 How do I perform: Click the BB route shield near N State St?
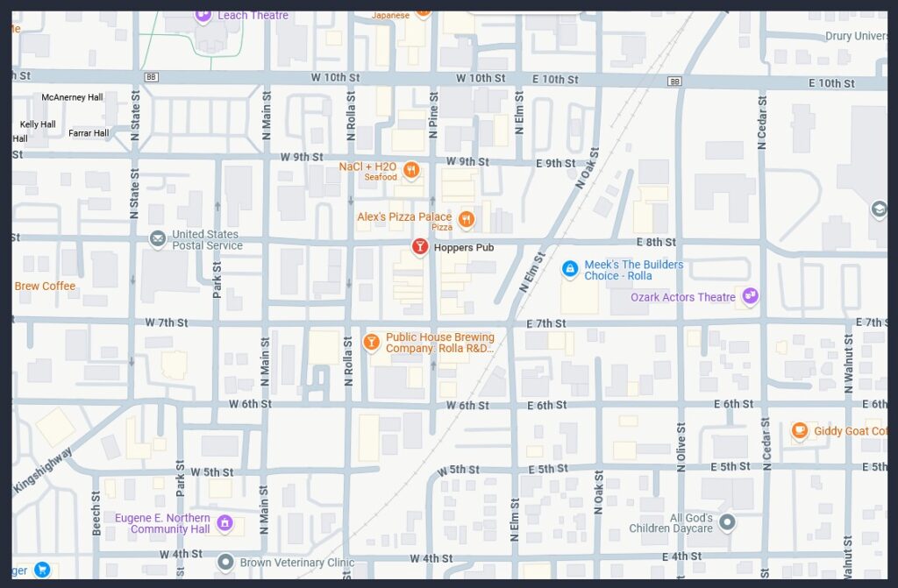pos(151,77)
